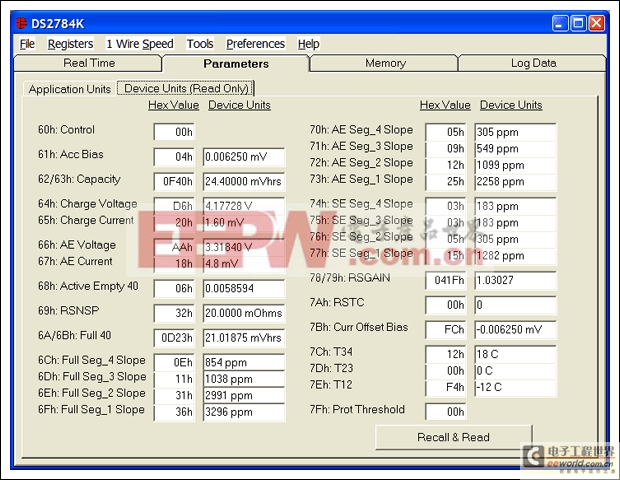The height and width of the screenshot is (480, 620).
Task: Click the 7Ah: RSTC label
Action: pos(336,302)
